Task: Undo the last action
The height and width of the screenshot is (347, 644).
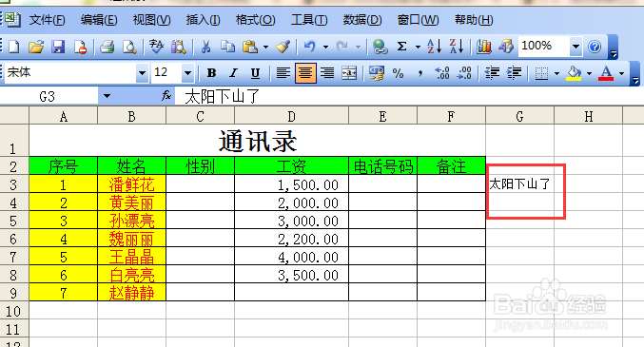Action: tap(310, 47)
